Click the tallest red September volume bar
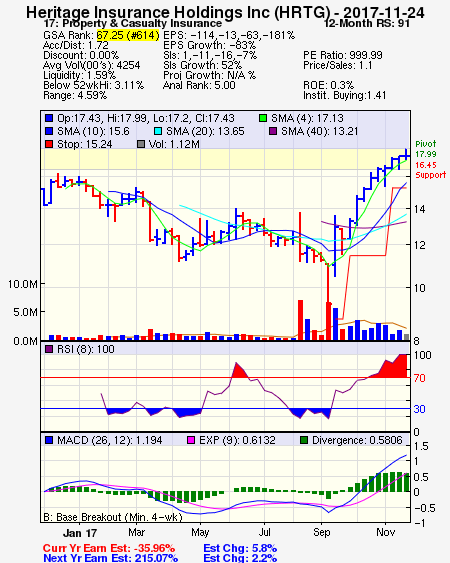Viewport: 450px width, 563px height. (329, 321)
